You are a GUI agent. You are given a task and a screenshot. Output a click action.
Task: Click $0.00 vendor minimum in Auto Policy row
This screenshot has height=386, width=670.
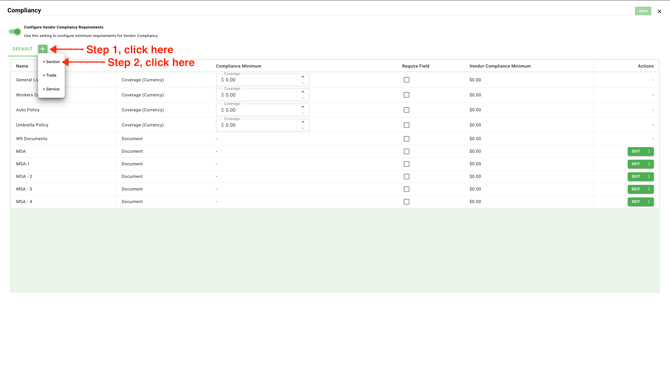point(475,110)
